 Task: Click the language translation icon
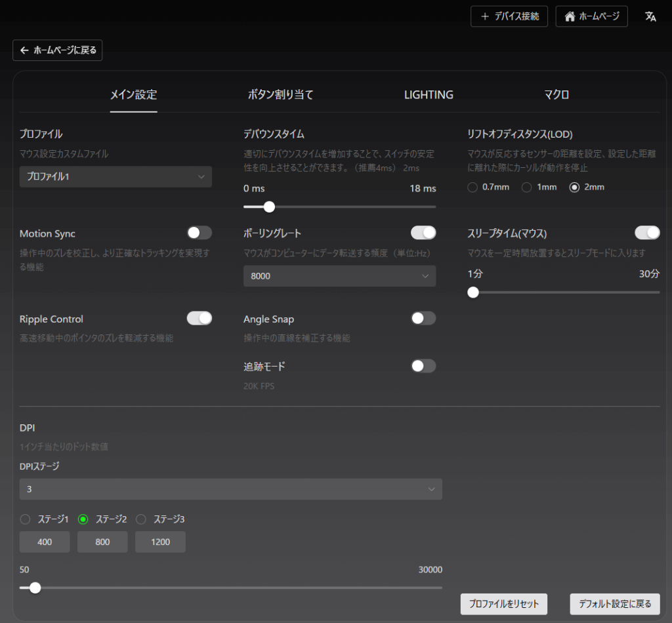[x=650, y=17]
